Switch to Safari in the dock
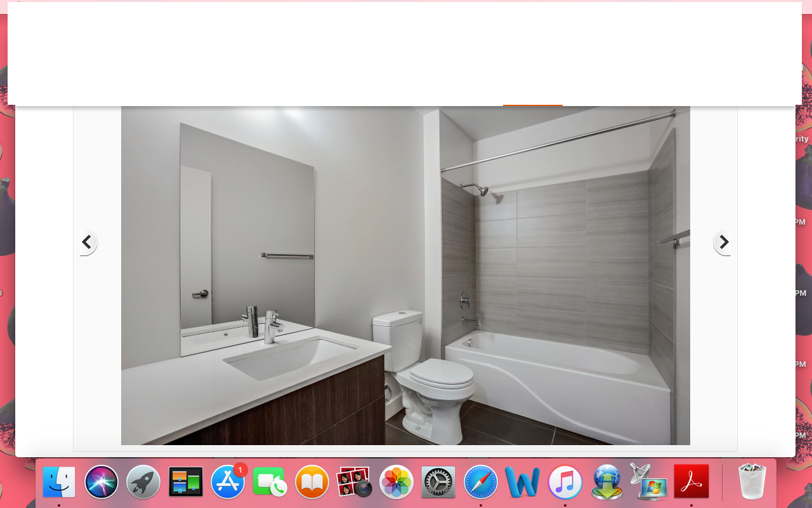 [481, 482]
